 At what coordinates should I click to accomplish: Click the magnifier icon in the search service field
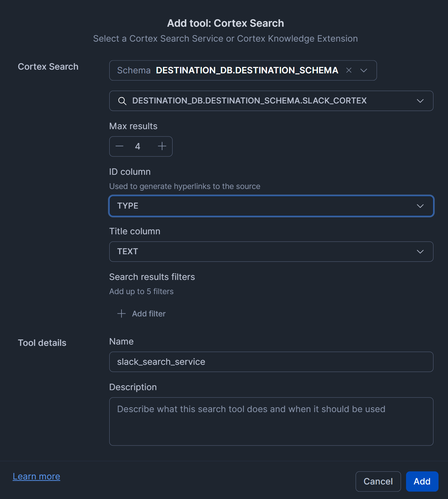pyautogui.click(x=122, y=101)
